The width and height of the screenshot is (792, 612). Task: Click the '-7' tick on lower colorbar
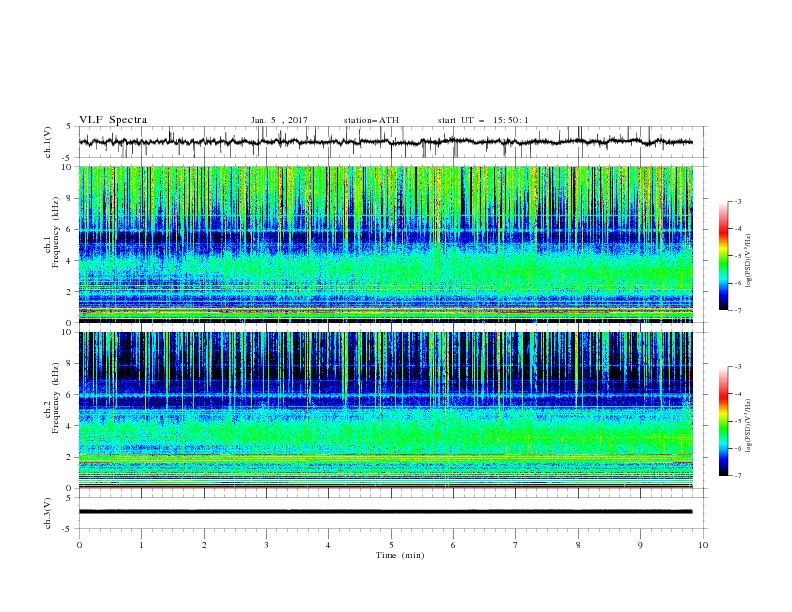pos(737,476)
